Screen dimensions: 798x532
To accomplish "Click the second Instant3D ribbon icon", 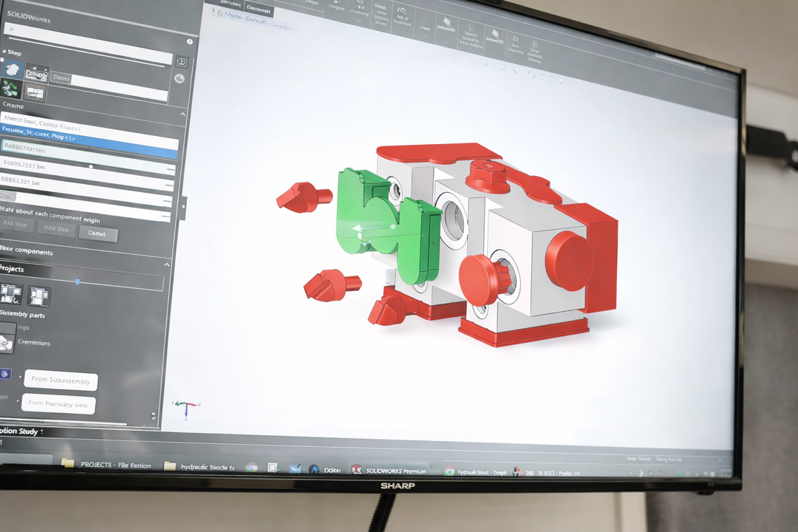I will 494,37.
